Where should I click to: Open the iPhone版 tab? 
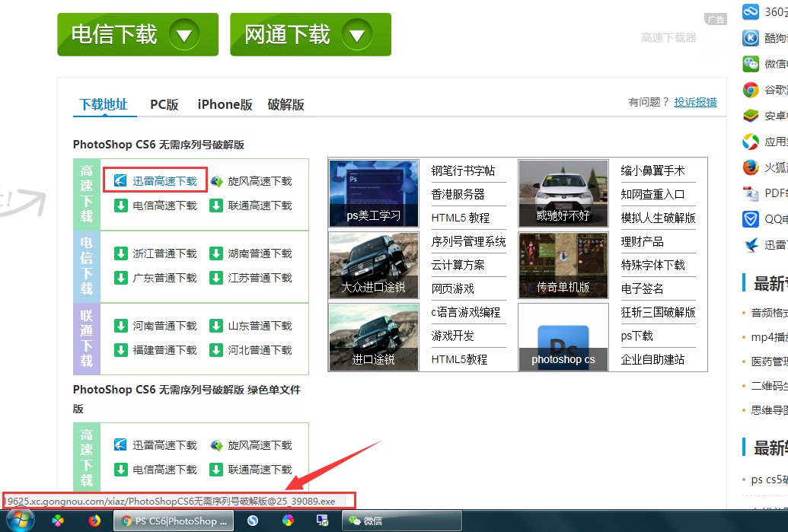tap(224, 104)
